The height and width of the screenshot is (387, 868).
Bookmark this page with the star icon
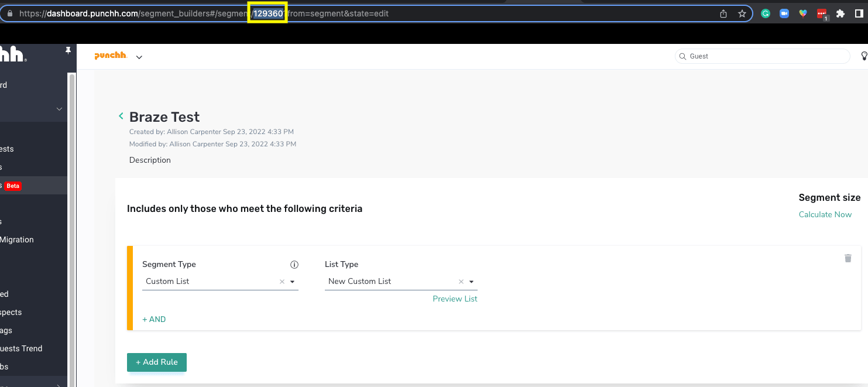point(742,13)
